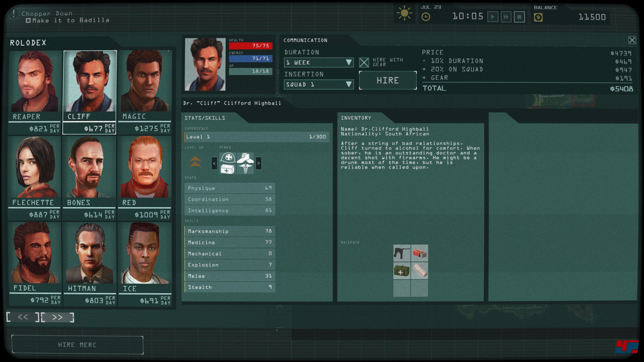Click the caduceus medical perk icon

245,169
